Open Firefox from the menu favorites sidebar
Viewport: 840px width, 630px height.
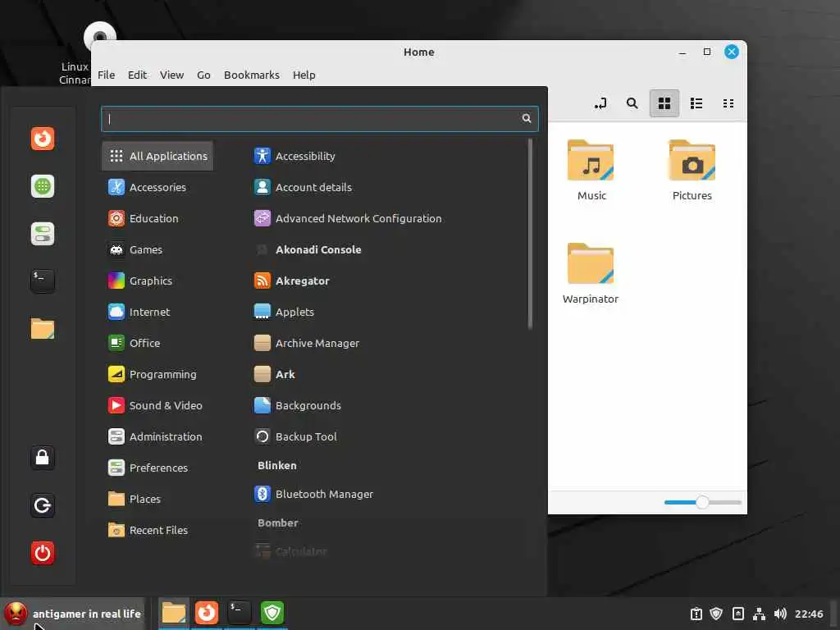coord(43,139)
